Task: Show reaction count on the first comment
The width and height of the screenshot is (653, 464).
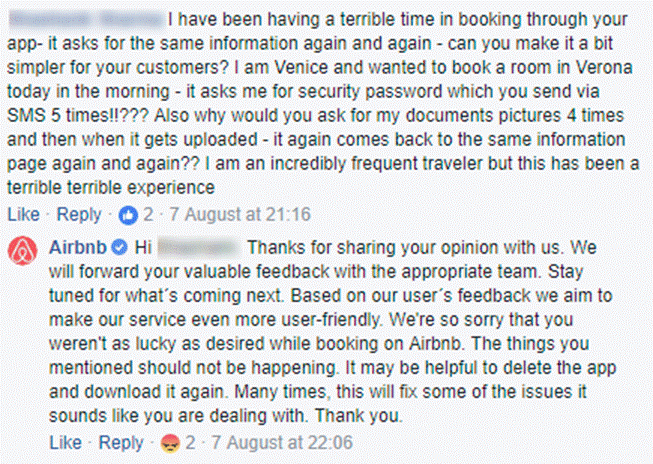Action: coord(147,215)
